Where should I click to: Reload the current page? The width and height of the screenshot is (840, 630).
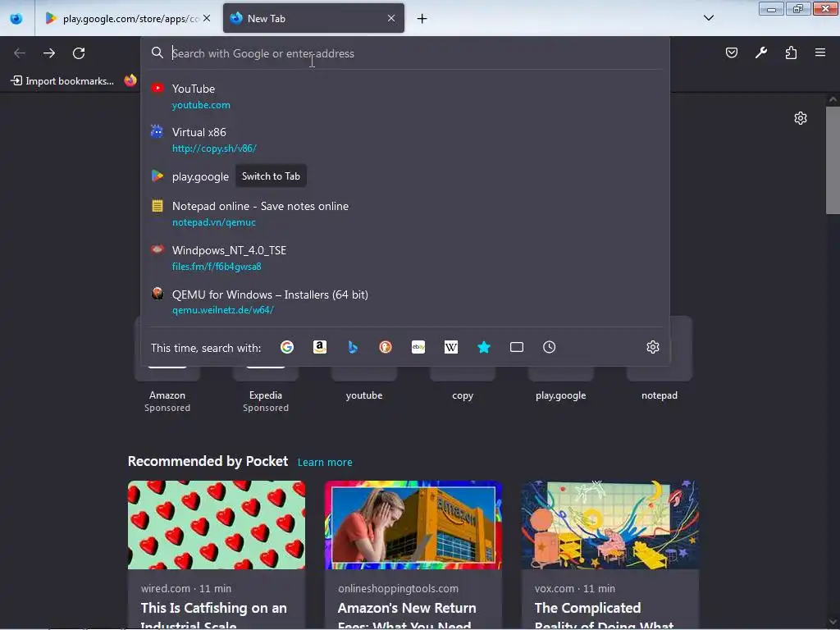(x=79, y=53)
